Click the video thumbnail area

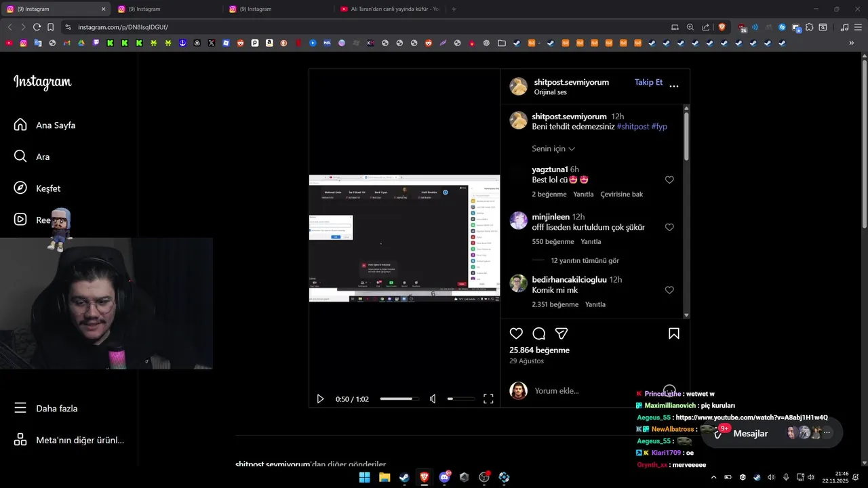(x=404, y=238)
